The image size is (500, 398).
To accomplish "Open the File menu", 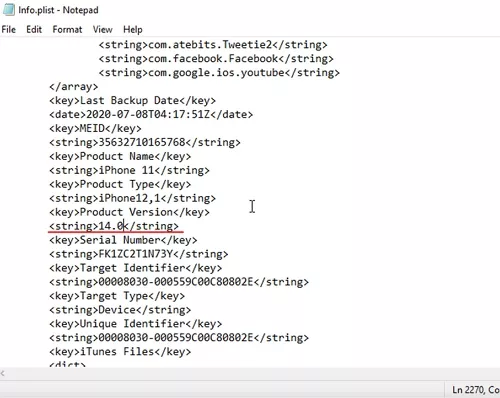I will click(x=9, y=30).
